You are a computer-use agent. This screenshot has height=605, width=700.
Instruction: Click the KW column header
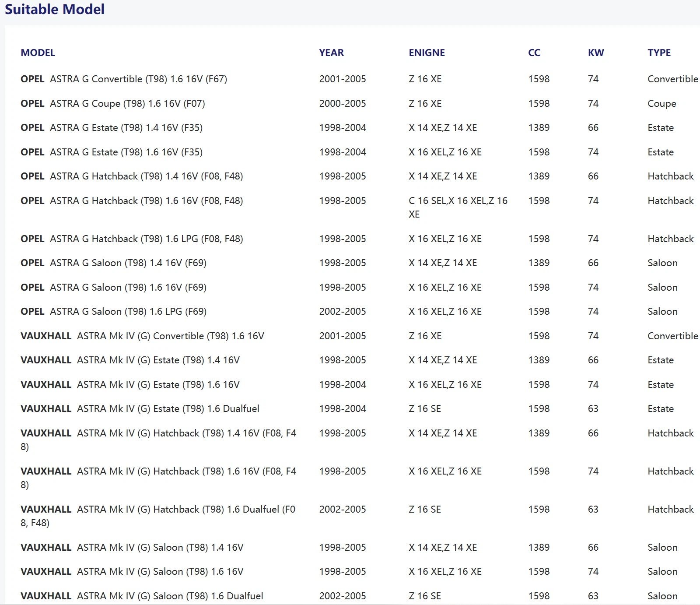[x=596, y=53]
